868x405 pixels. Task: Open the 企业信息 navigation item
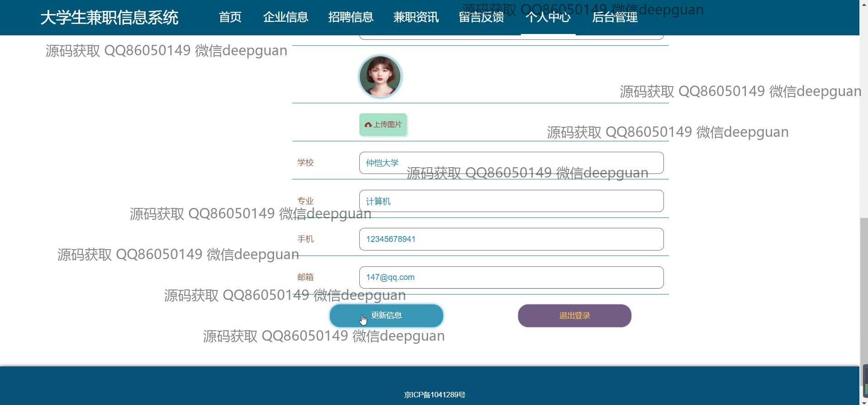pyautogui.click(x=286, y=17)
